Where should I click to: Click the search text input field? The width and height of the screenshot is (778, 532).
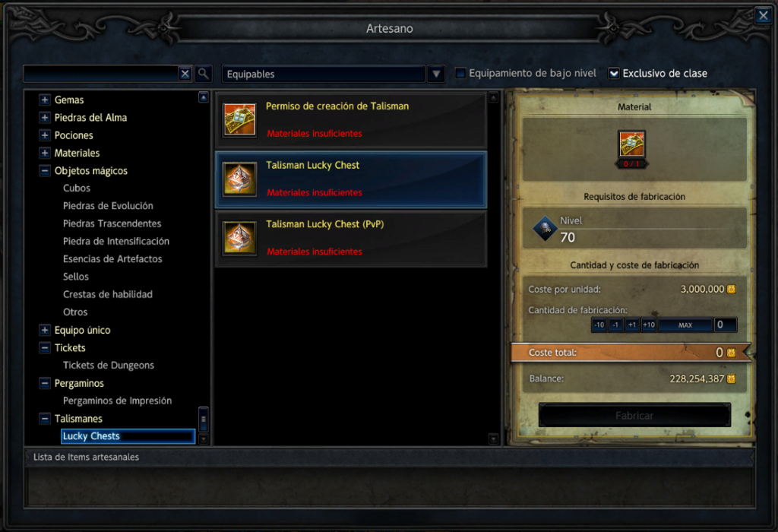click(x=101, y=74)
